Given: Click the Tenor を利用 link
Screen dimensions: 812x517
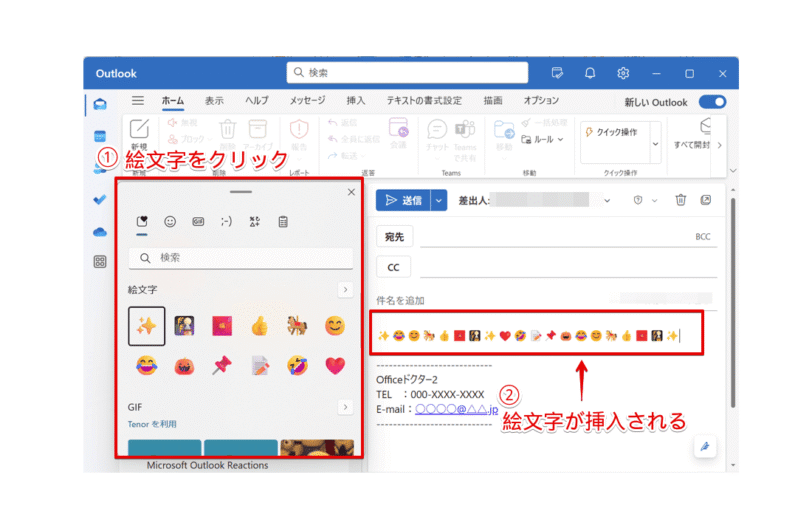Looking at the screenshot, I should click(x=152, y=424).
